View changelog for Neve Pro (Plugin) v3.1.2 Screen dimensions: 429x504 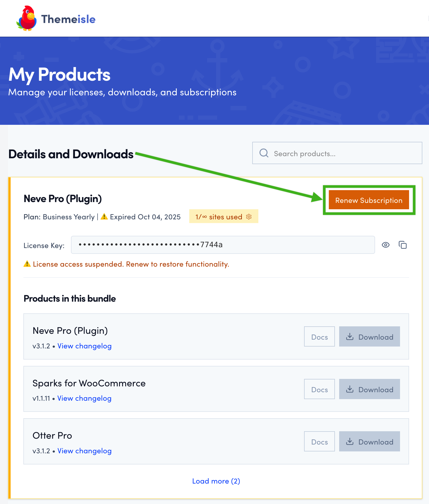tap(85, 346)
